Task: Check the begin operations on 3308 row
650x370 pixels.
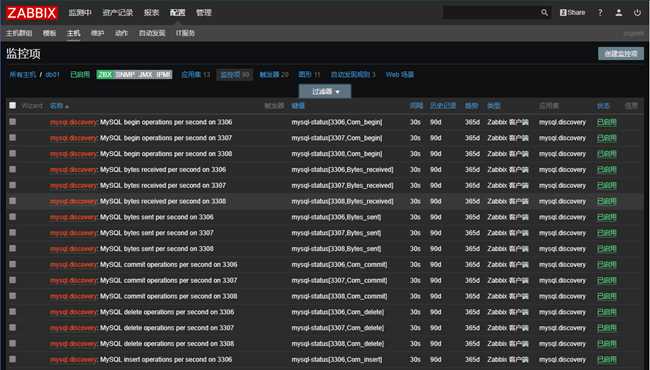Action: tap(13, 153)
